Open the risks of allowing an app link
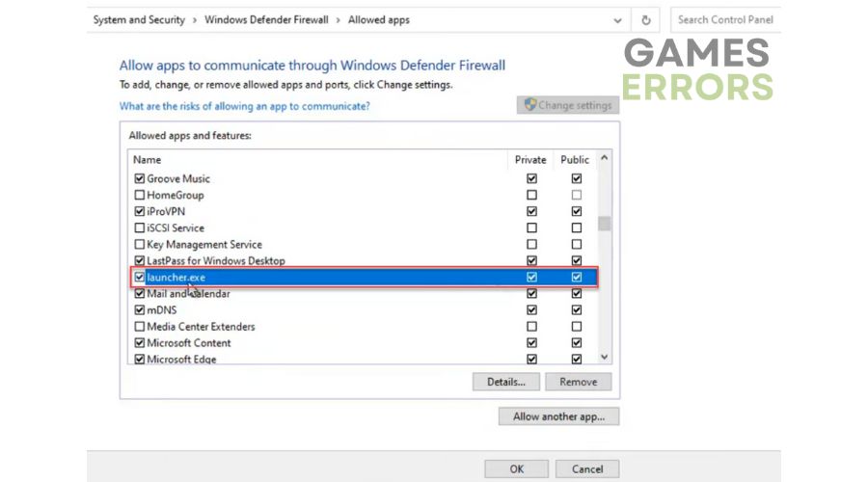This screenshot has height=482, width=868. (x=245, y=106)
